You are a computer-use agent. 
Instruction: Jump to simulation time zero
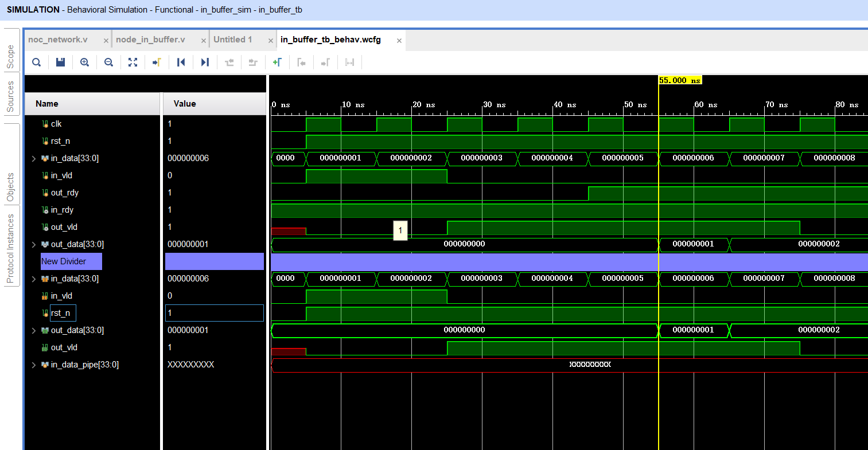point(181,62)
